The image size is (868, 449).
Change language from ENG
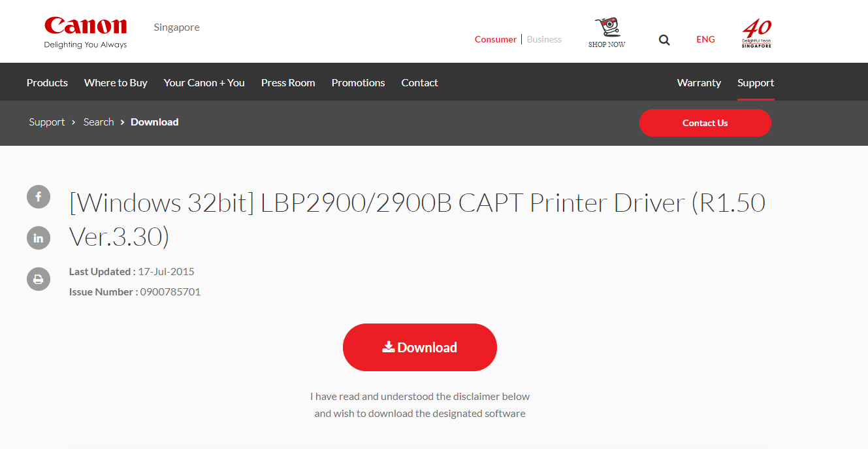pos(705,39)
